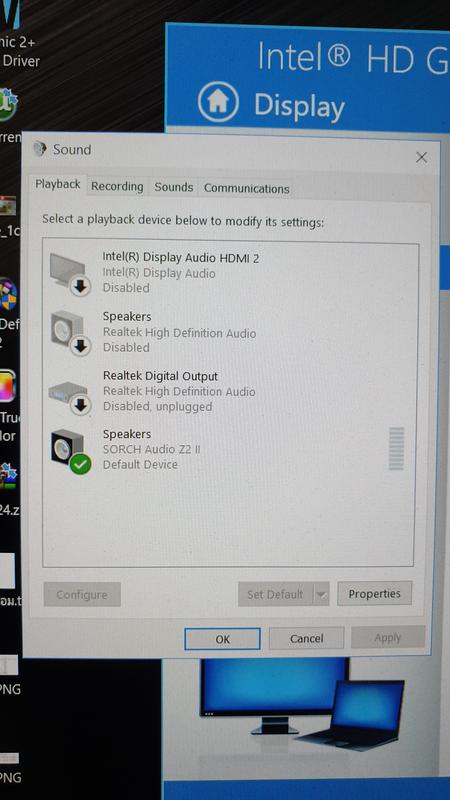
Task: Click the Apply button
Action: pyautogui.click(x=388, y=637)
